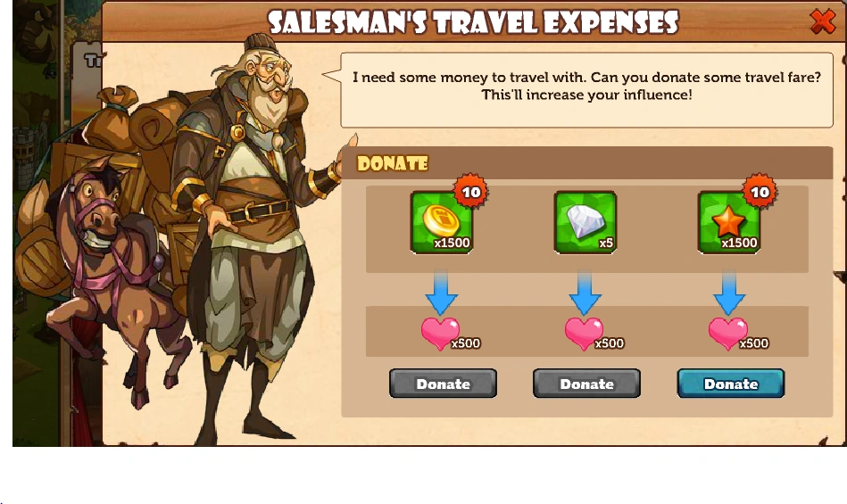Click the pink heart x500 under coins
The height and width of the screenshot is (504, 847).
[x=451, y=334]
